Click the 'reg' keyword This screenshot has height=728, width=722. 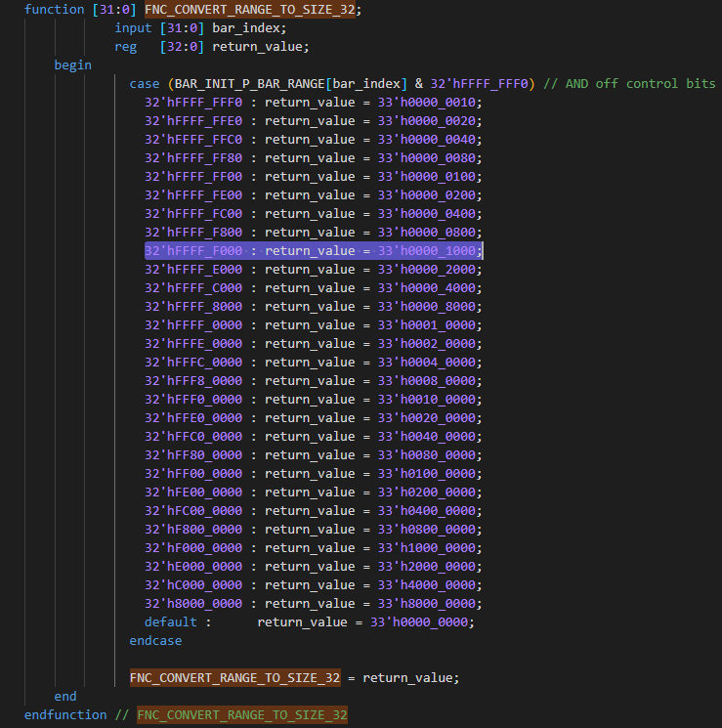(x=125, y=46)
